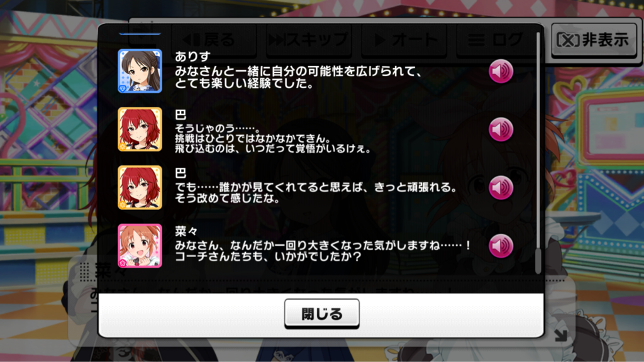Viewport: 644px width, 362px height.
Task: Click Nana's line mentioning コーチさんたち
Action: 323,251
